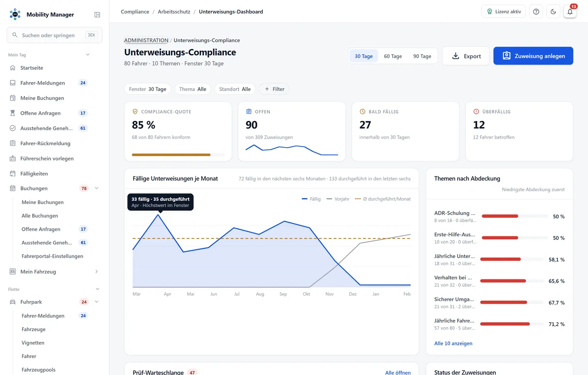Click the Offene Anfragen hourglass icon under Mein Tag
588x375 pixels.
click(x=13, y=113)
